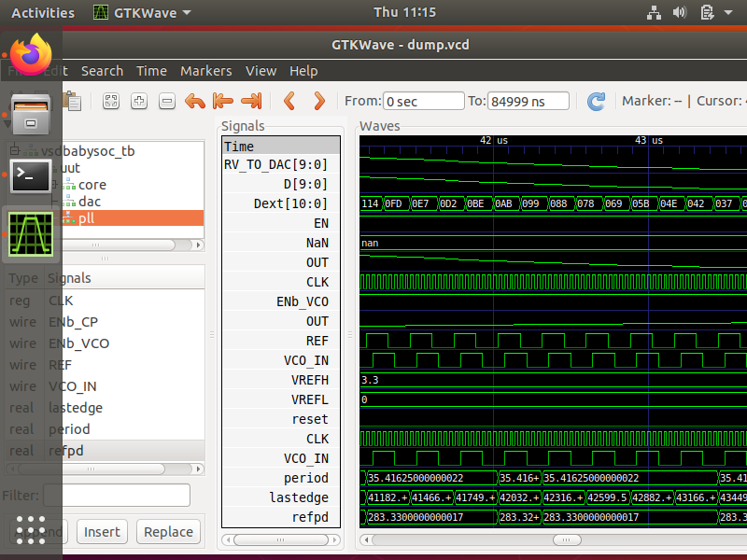Select the core module in tree

pyautogui.click(x=92, y=185)
